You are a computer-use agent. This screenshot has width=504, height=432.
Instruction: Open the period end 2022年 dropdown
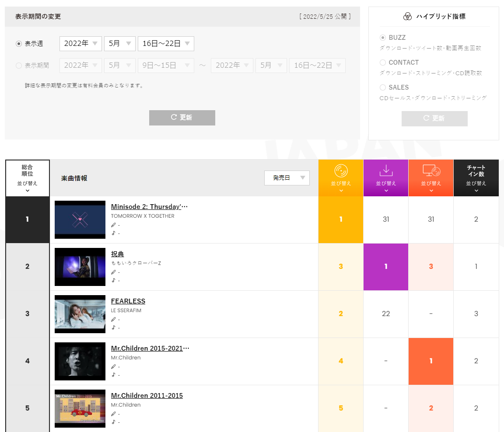(x=232, y=66)
